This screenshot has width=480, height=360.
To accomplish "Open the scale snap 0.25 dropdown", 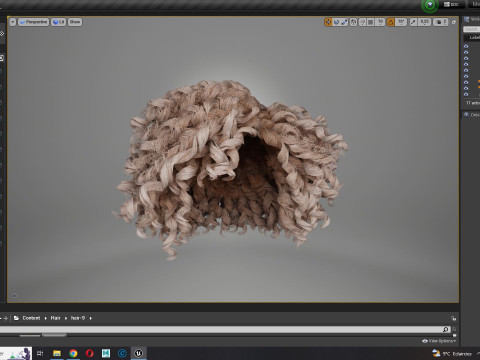I will (x=424, y=22).
